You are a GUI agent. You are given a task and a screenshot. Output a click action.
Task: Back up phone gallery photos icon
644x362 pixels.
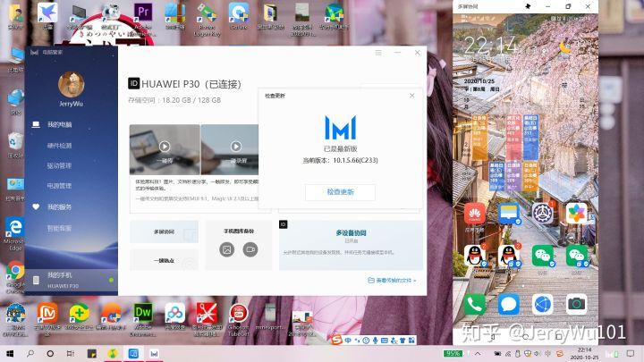click(x=226, y=249)
